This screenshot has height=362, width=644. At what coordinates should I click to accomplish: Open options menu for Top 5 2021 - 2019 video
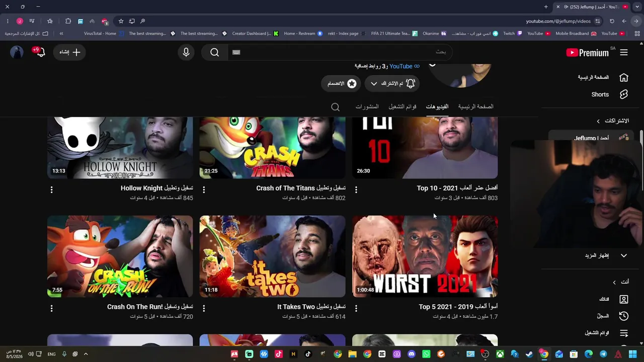(356, 308)
